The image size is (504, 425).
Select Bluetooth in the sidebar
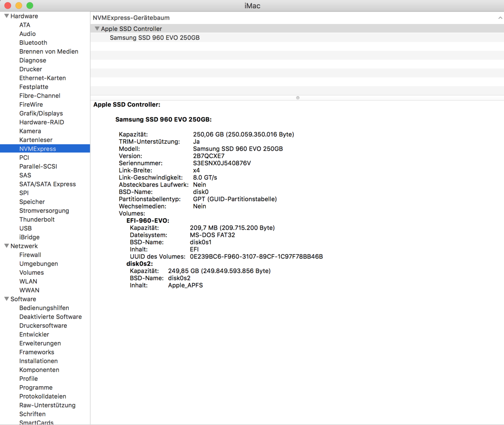pos(33,42)
